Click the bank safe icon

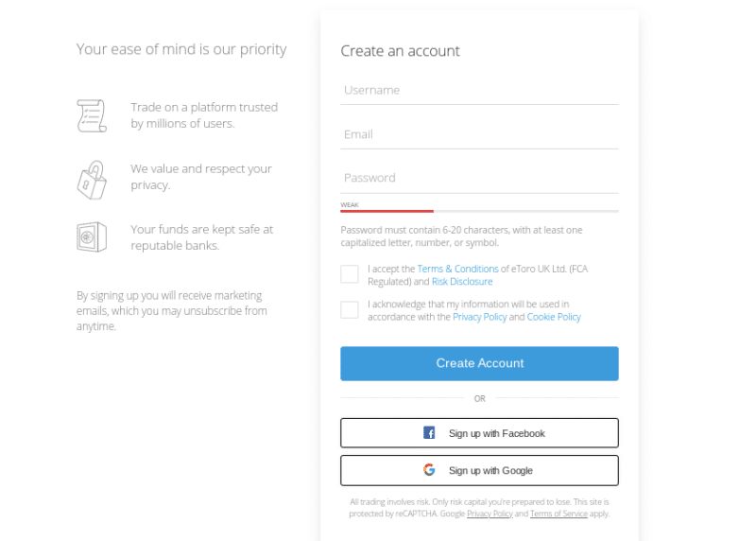coord(92,237)
